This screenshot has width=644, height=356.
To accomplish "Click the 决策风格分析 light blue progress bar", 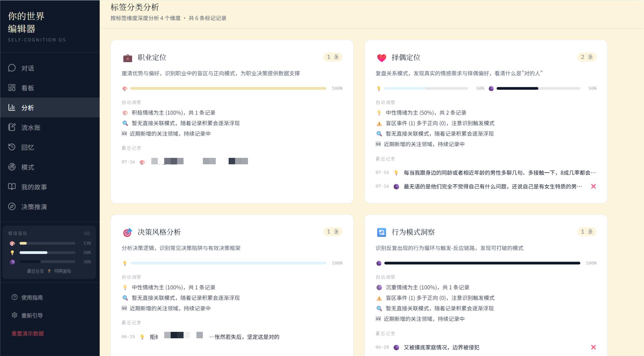I will tap(228, 263).
